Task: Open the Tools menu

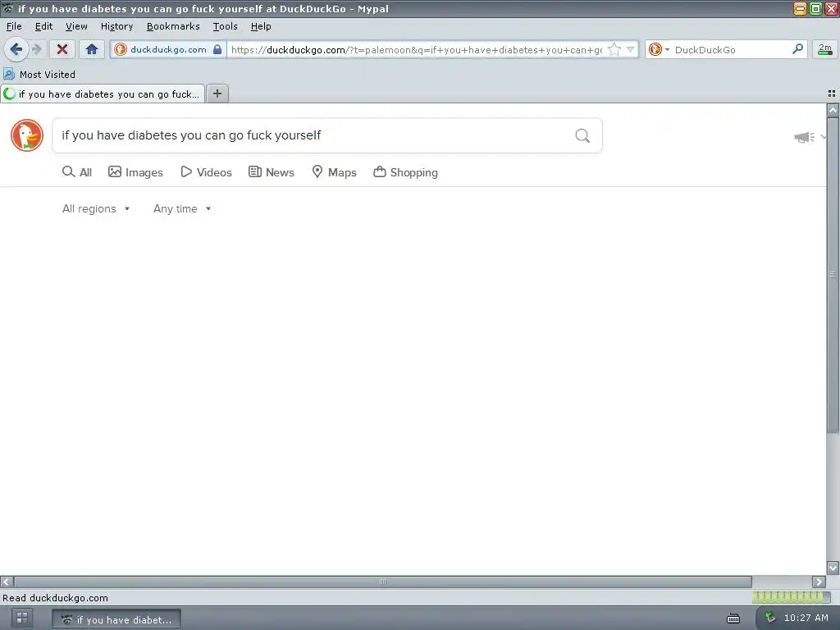Action: [x=225, y=26]
